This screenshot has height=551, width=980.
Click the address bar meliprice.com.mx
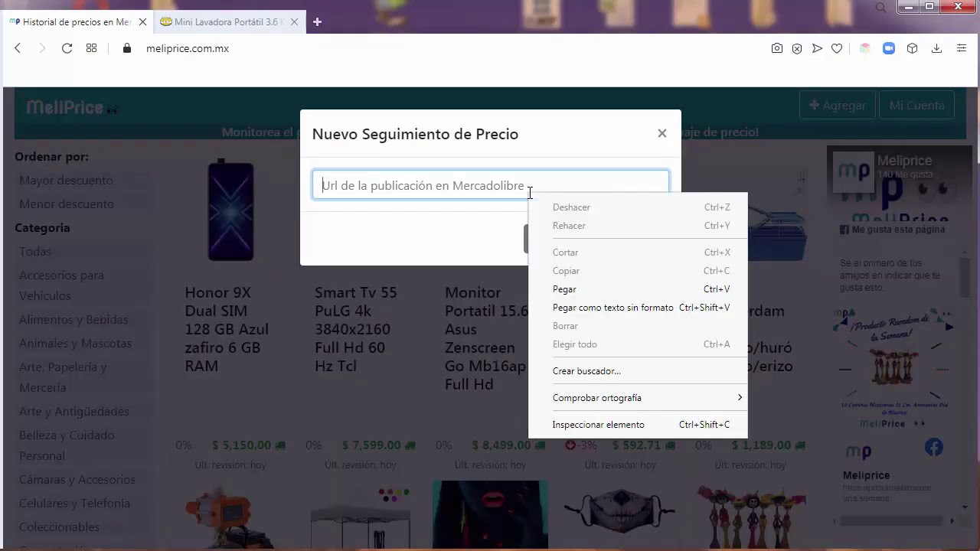[x=188, y=48]
